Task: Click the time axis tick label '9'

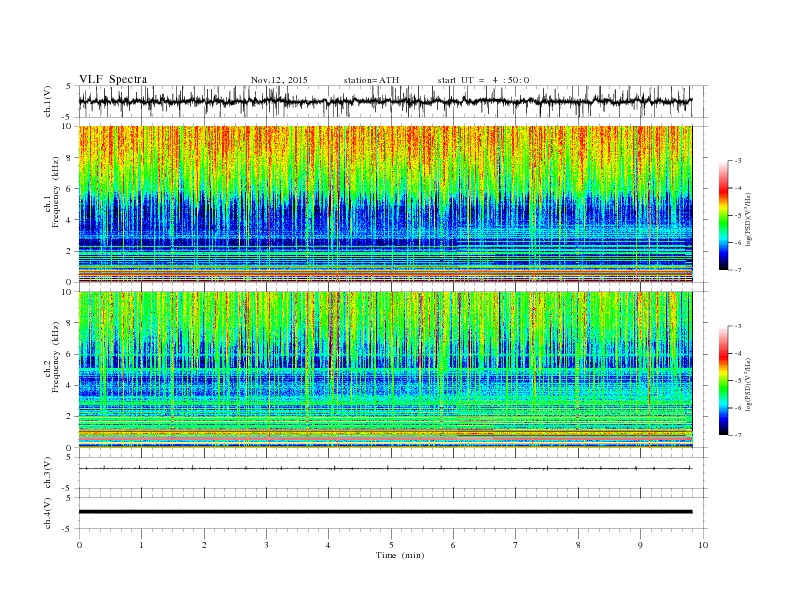Action: 640,545
